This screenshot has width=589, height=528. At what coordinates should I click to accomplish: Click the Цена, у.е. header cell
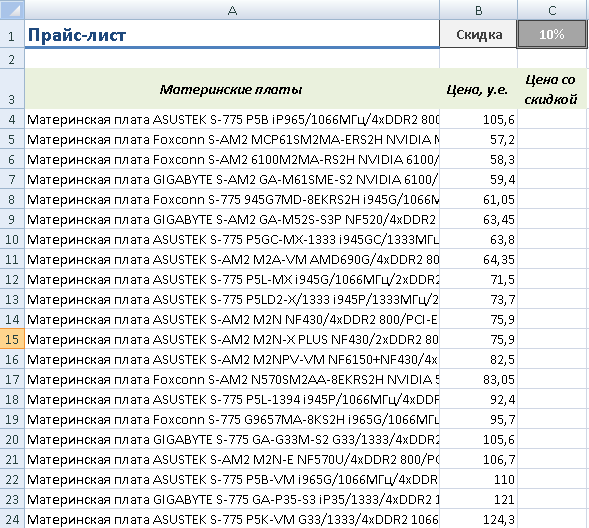coord(479,89)
